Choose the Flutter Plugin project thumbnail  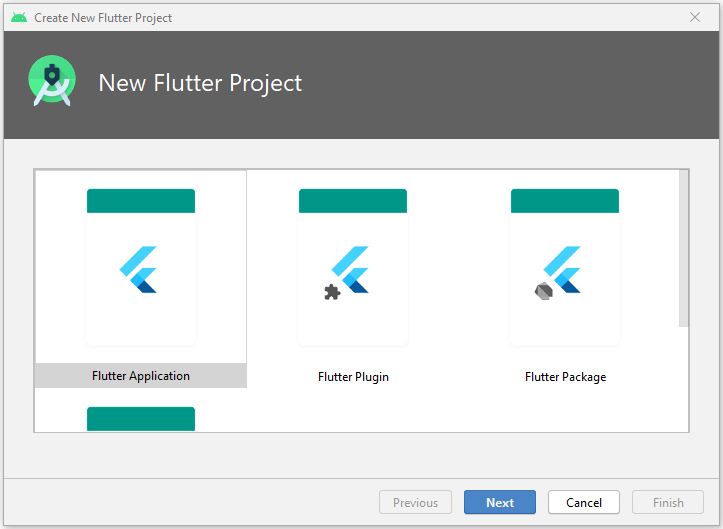click(353, 267)
